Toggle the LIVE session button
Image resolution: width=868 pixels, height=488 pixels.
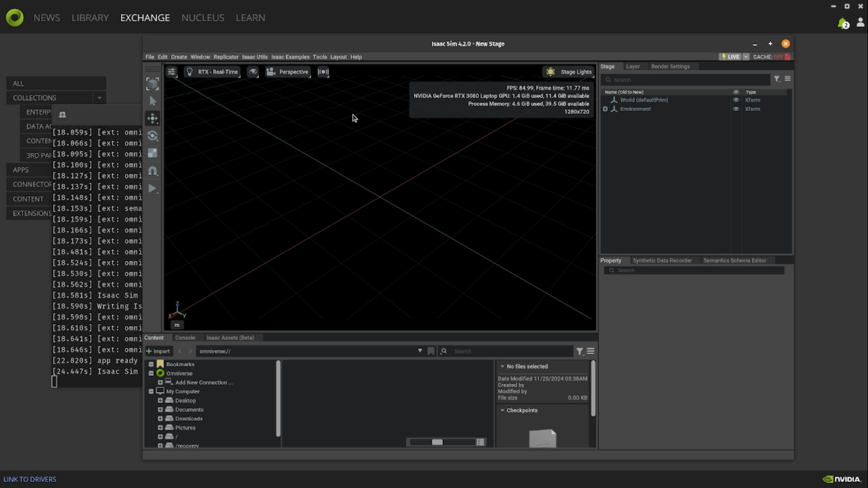tap(730, 57)
